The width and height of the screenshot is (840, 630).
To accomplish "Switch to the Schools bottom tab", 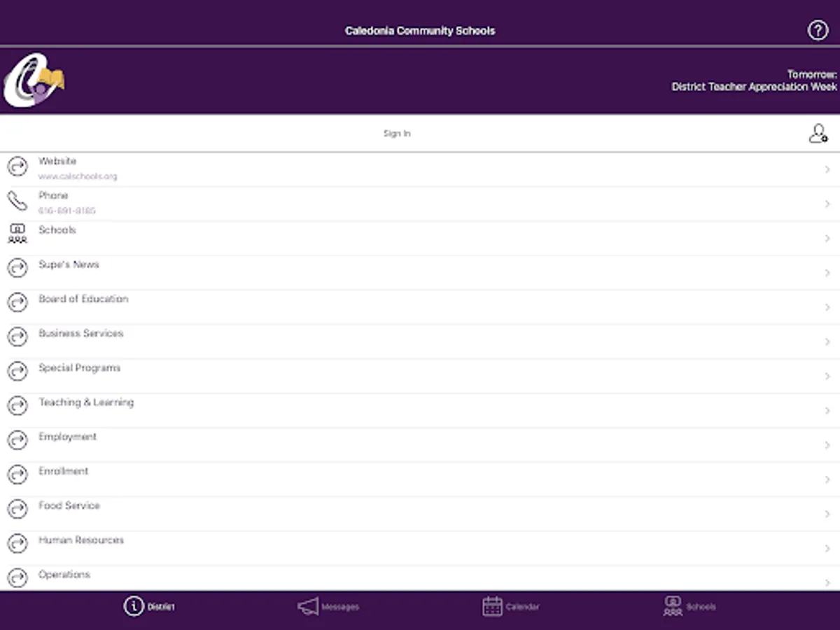I will tap(689, 606).
